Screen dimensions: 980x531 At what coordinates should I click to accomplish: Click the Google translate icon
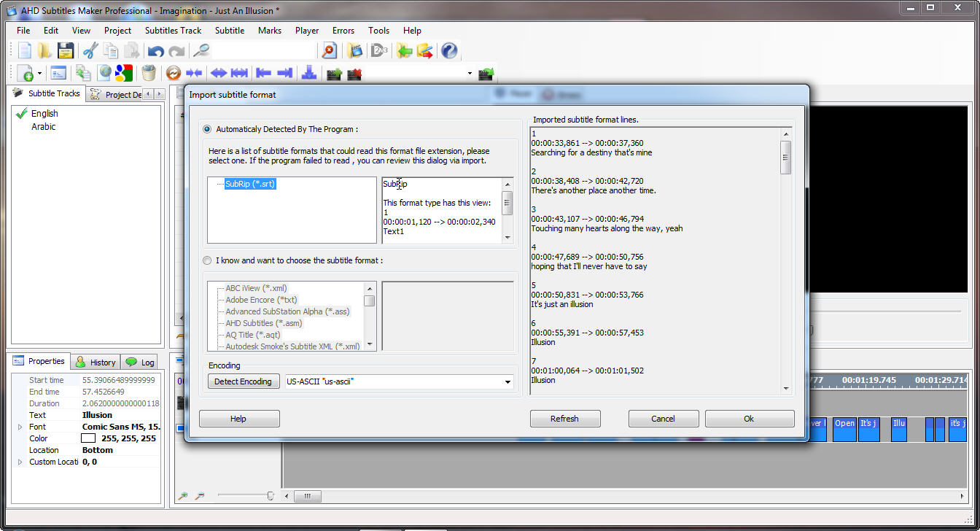pyautogui.click(x=123, y=73)
